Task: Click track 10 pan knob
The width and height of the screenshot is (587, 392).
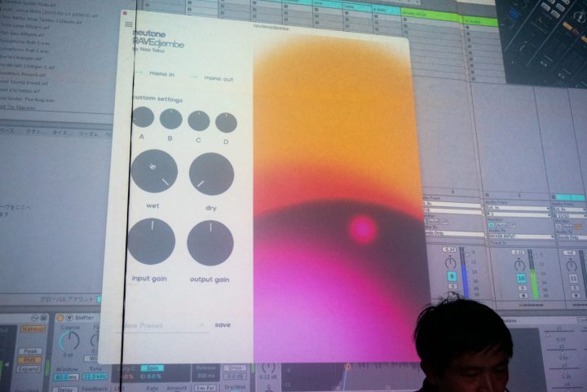Action: (x=519, y=265)
